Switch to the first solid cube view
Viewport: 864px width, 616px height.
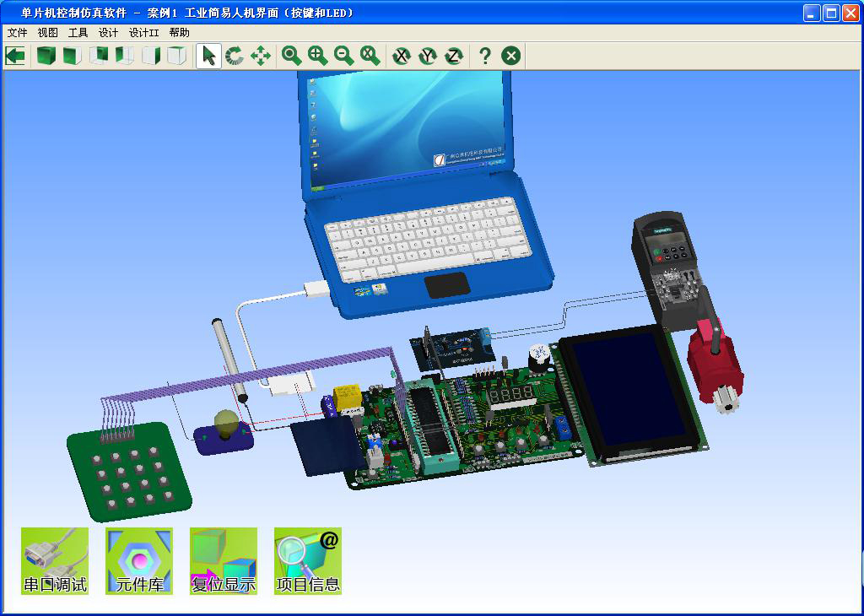[x=46, y=57]
